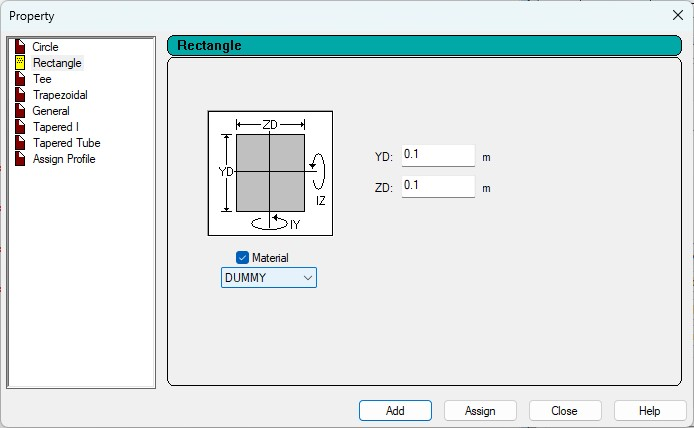Click the Tapered I page icon
Viewport: 694px width, 428px height.
coord(20,127)
